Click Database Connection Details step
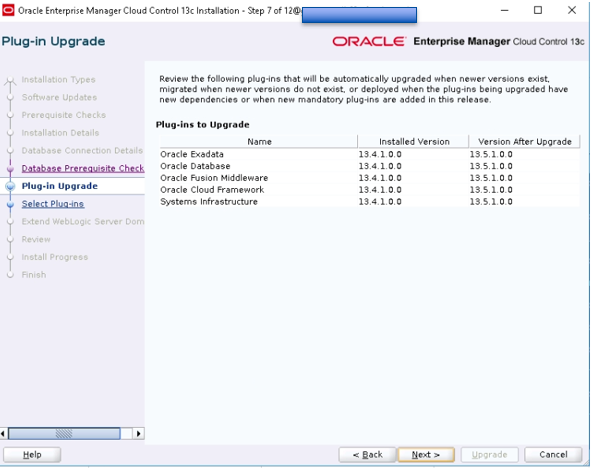 [x=82, y=151]
